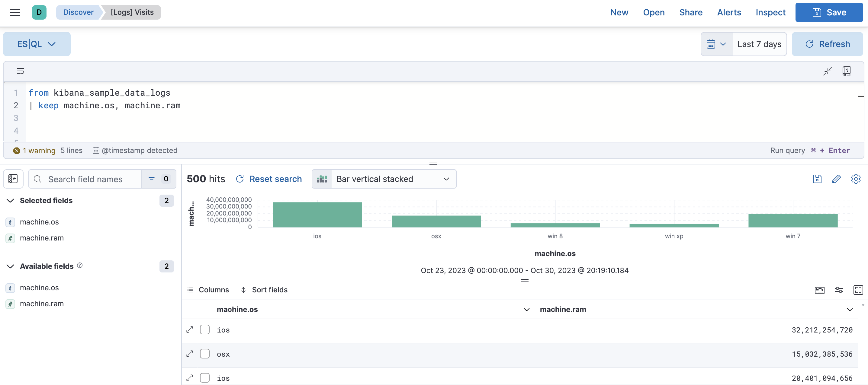Switch to the Discover breadcrumb tab
Viewport: 868px width, 385px height.
pyautogui.click(x=78, y=12)
